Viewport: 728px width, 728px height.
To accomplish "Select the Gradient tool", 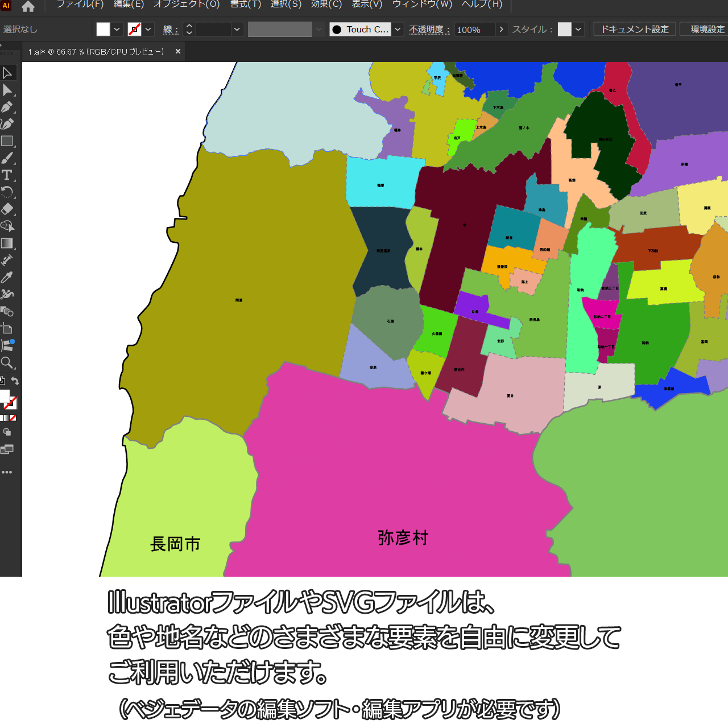I will pos(7,243).
